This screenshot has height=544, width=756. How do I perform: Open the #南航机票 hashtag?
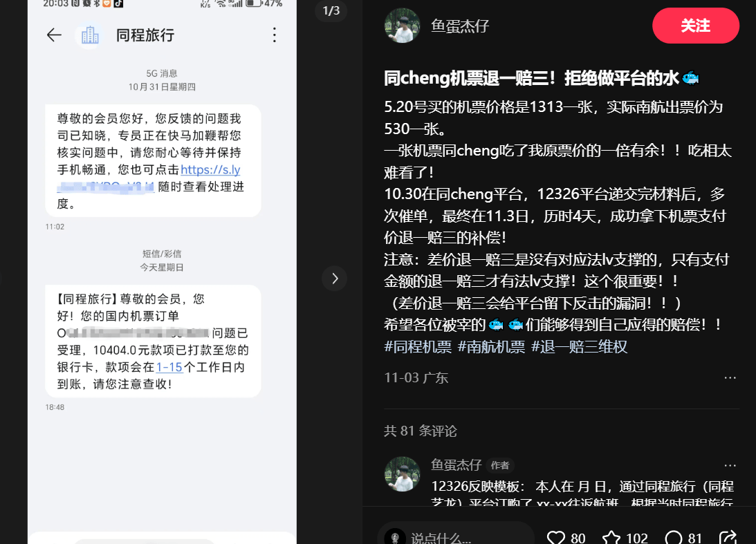[x=491, y=347]
